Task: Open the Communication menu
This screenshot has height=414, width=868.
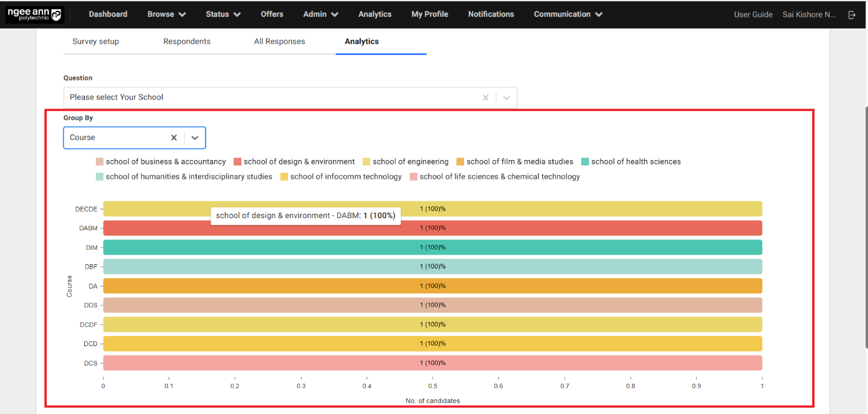Action: point(568,14)
